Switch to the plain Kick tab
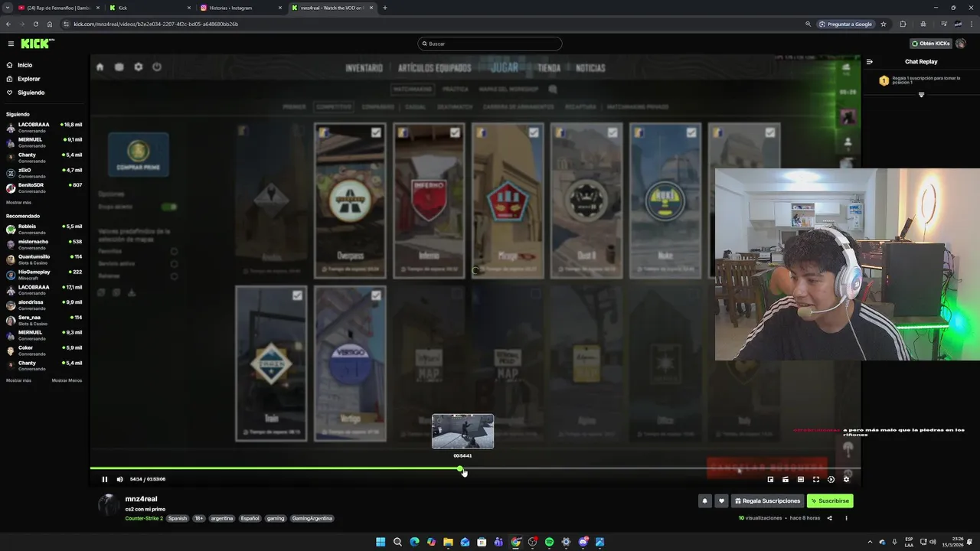The height and width of the screenshot is (551, 980). pos(149,8)
